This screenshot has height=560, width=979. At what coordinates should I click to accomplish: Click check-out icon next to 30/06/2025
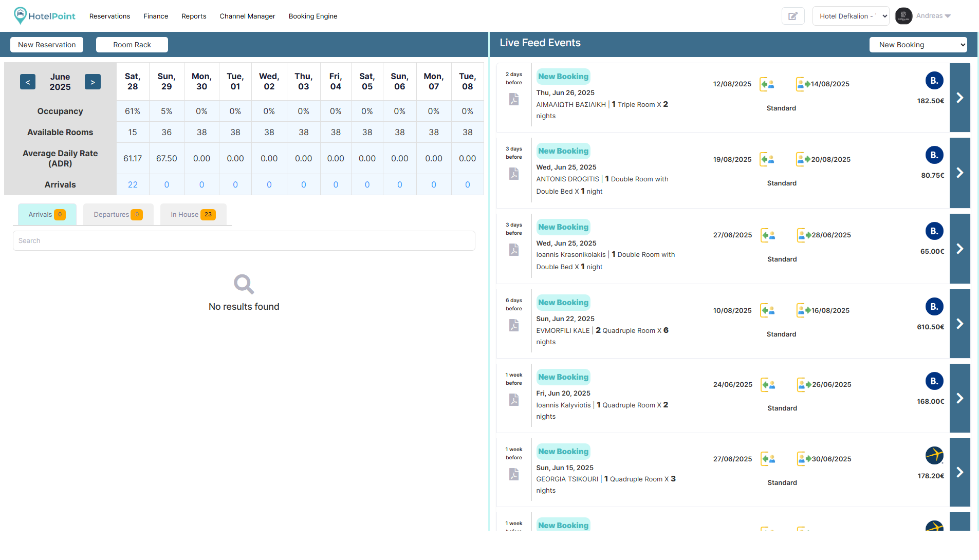[804, 459]
